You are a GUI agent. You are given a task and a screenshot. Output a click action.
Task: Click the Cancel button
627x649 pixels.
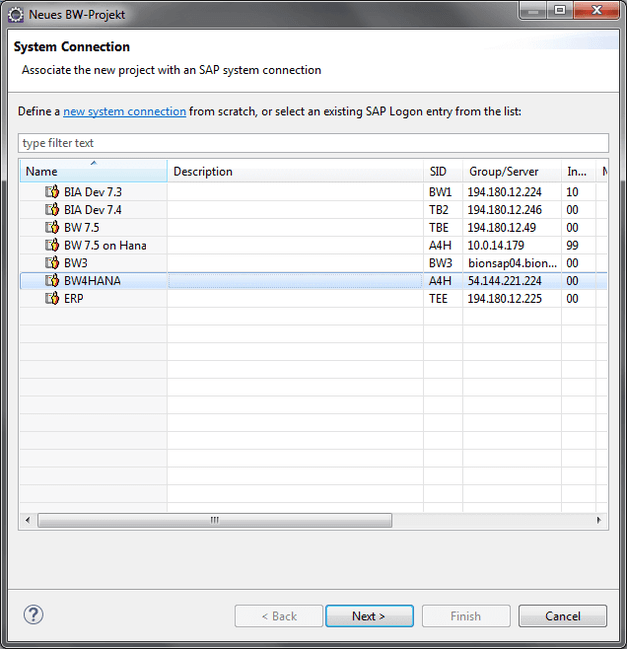(562, 616)
